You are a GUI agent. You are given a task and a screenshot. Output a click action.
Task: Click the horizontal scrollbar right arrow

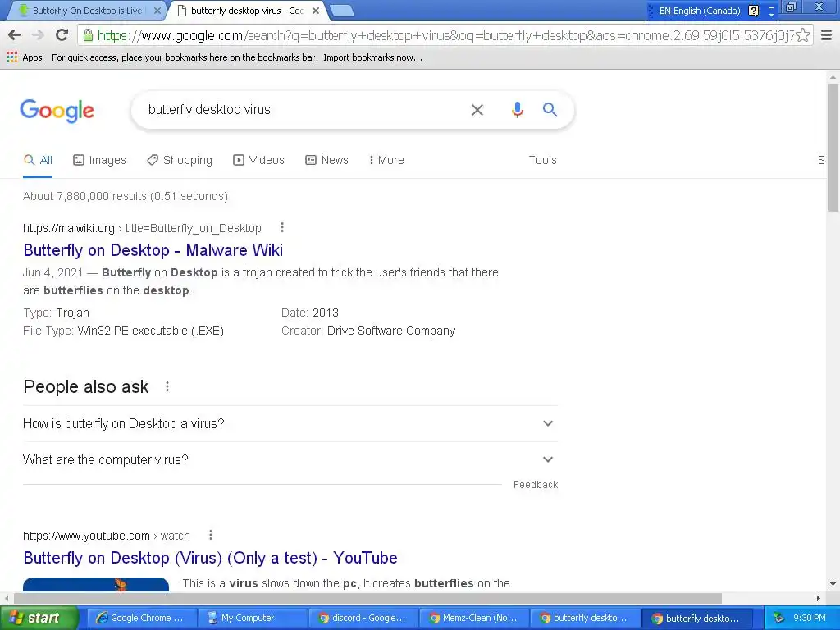(819, 598)
